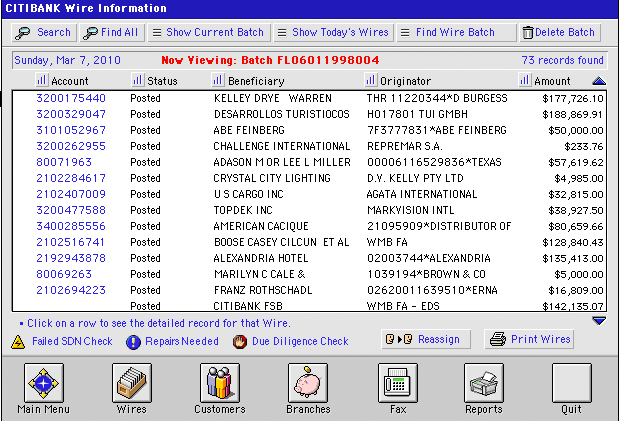This screenshot has height=421, width=619.
Task: Sort by Originator column chart icon
Action: (x=370, y=80)
